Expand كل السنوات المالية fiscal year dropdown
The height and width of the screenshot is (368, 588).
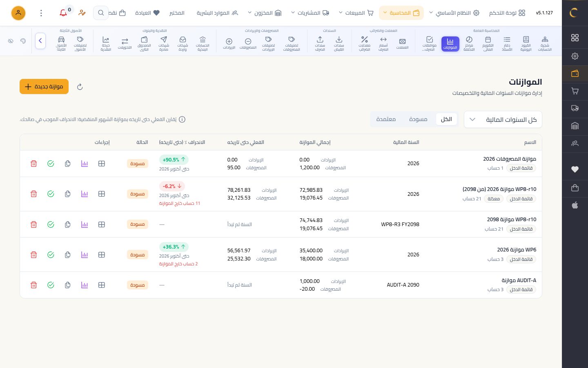(503, 119)
